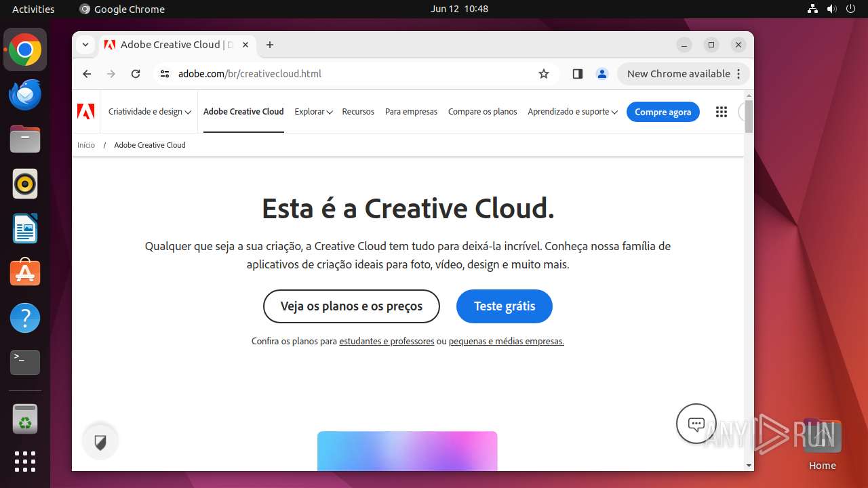The image size is (868, 488).
Task: Open Activities overview in top bar
Action: coord(33,9)
